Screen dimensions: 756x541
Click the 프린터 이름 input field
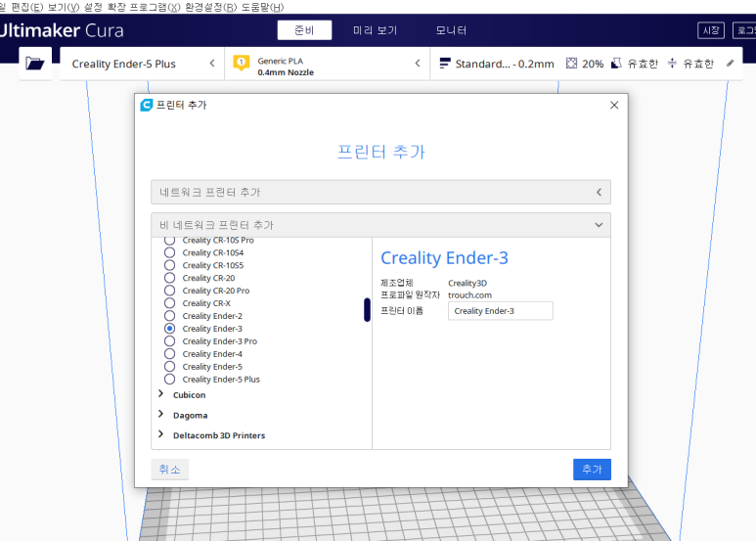501,311
